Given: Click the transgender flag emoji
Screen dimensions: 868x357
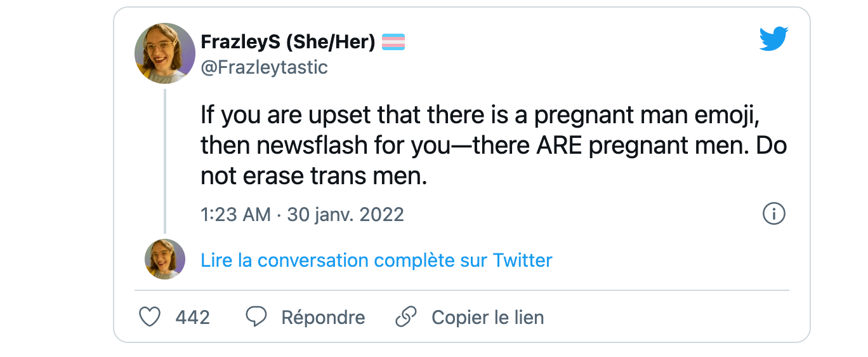Looking at the screenshot, I should tap(393, 42).
